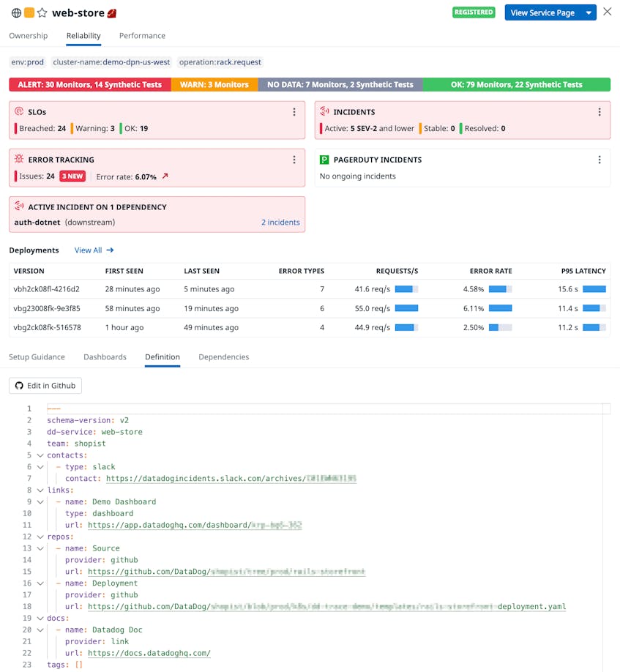Click the bug icon on Error Tracking card
The image size is (620, 672).
point(17,160)
